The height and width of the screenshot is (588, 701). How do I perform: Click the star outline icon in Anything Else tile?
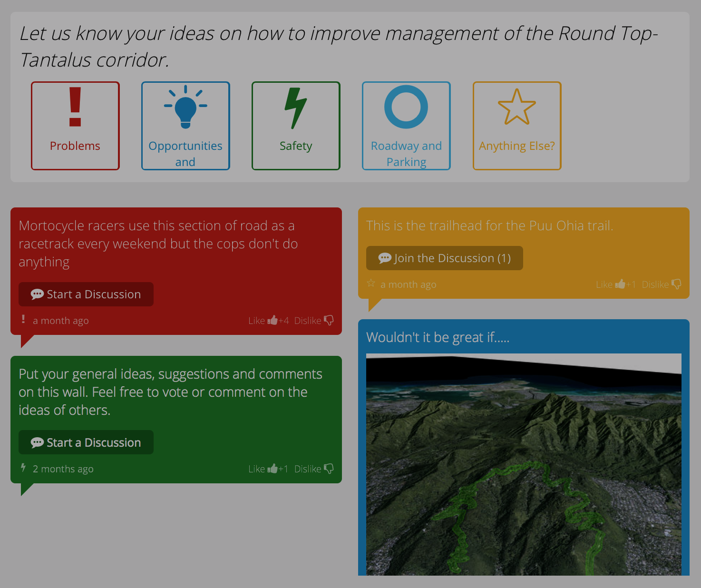(x=517, y=107)
